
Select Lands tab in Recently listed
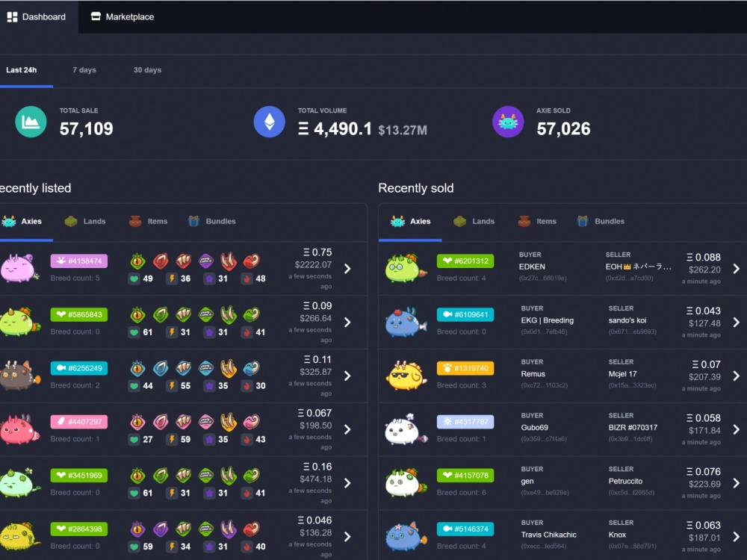pos(85,222)
